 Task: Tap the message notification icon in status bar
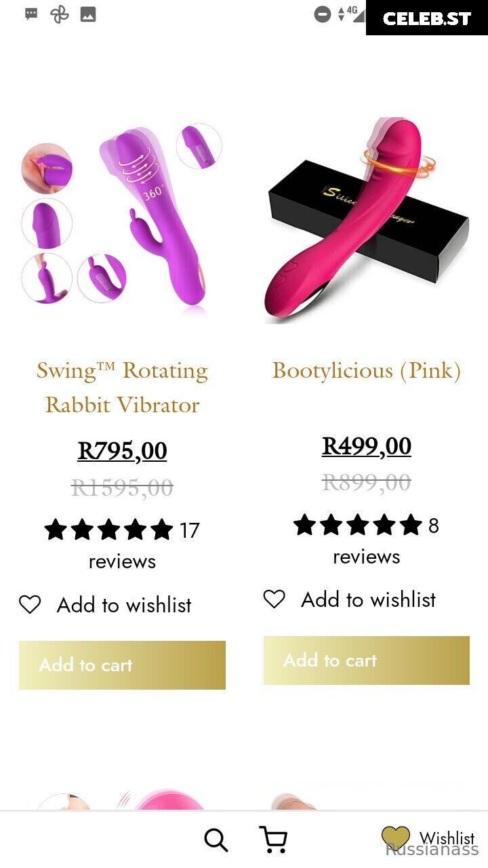pyautogui.click(x=31, y=14)
